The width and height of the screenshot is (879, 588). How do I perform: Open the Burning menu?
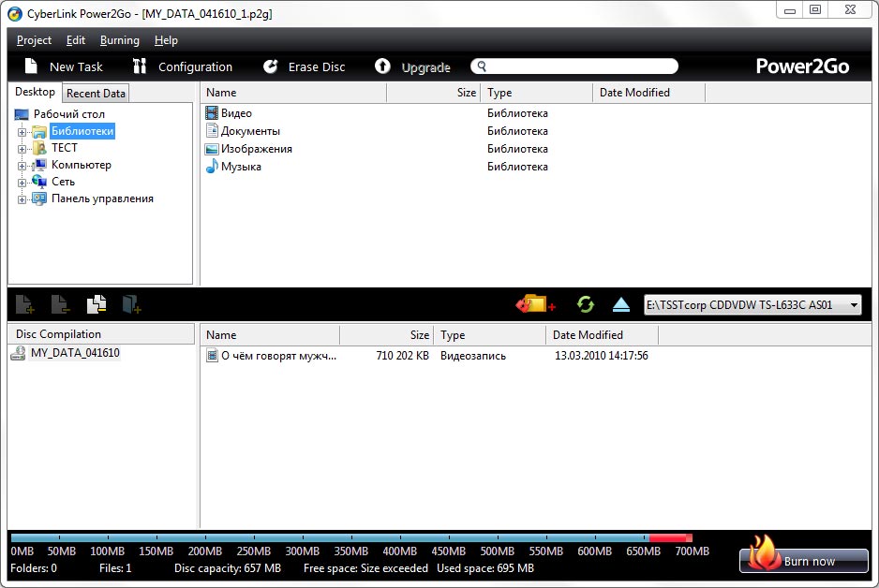(119, 40)
